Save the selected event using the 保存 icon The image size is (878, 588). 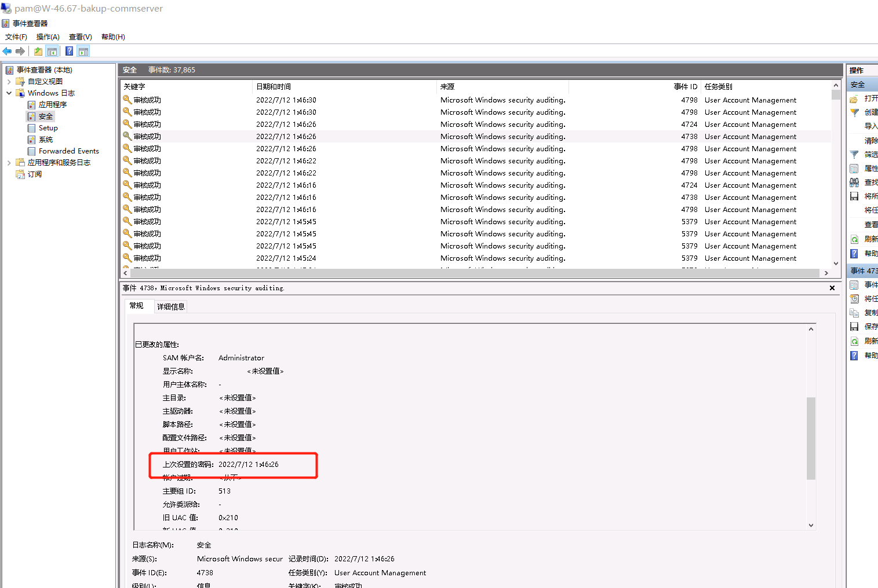[x=854, y=326]
